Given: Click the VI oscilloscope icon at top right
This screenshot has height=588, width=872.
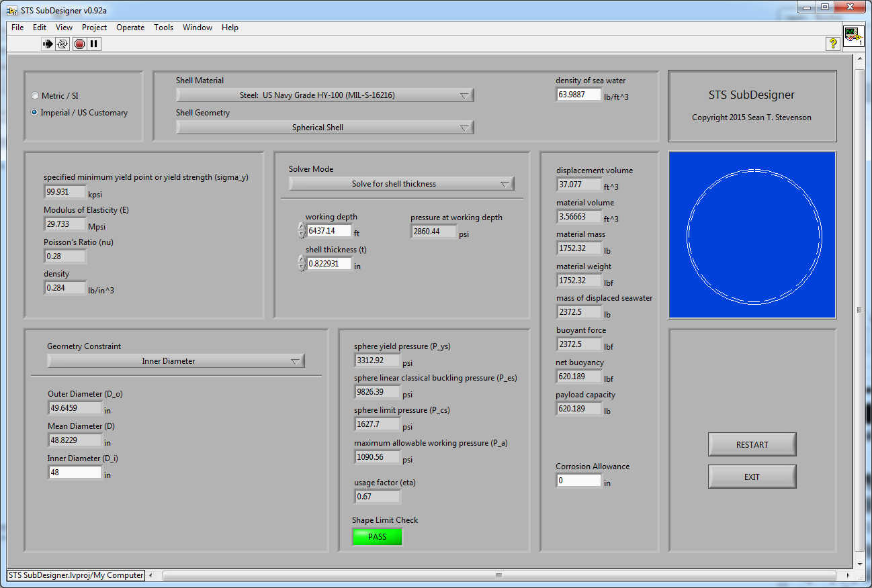Looking at the screenshot, I should point(853,36).
